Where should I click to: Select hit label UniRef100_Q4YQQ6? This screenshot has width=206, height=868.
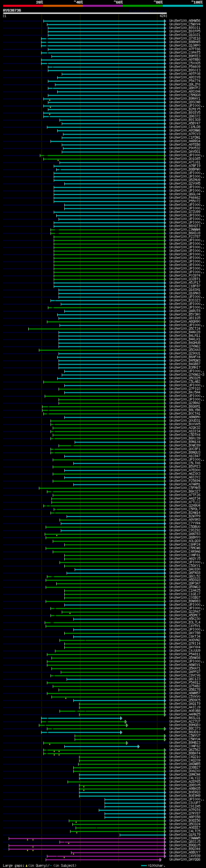point(185,860)
